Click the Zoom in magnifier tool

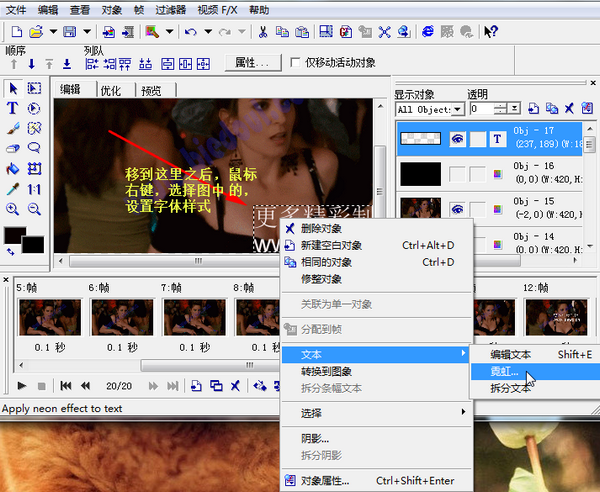coord(13,209)
